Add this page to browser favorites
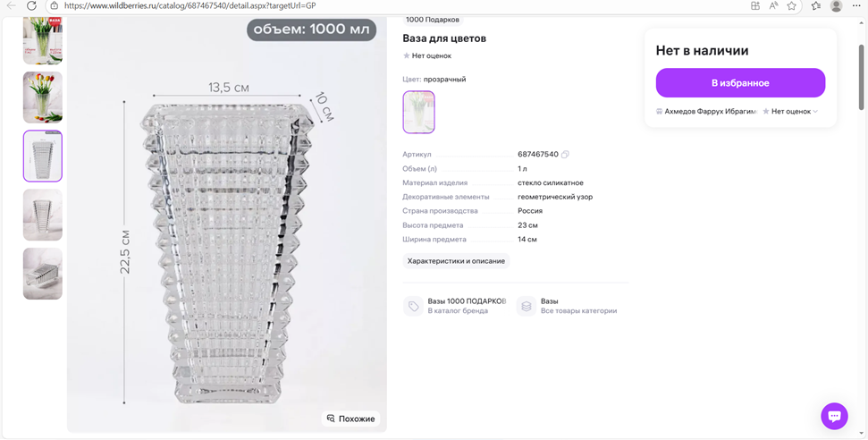 pyautogui.click(x=791, y=5)
